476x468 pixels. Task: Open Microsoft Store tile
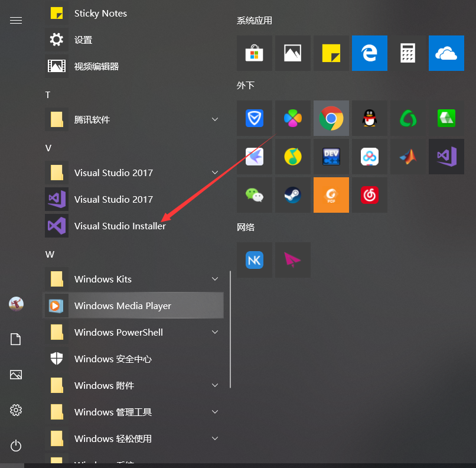(255, 53)
